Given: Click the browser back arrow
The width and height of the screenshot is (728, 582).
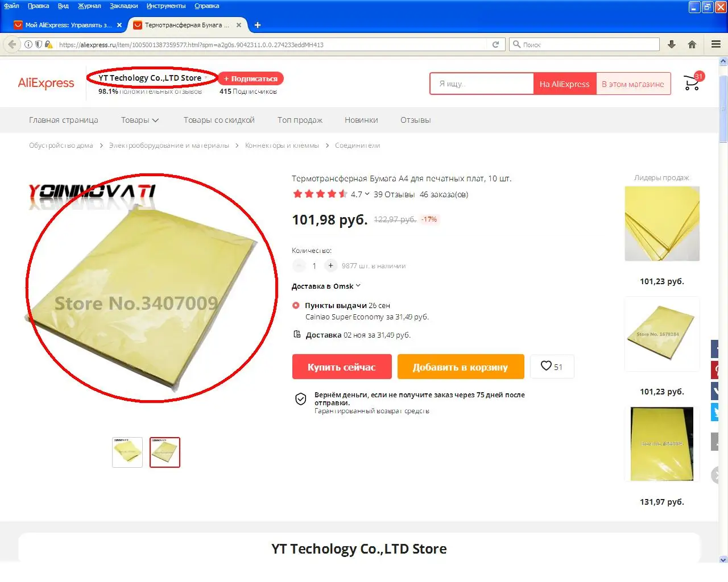Looking at the screenshot, I should pyautogui.click(x=12, y=44).
